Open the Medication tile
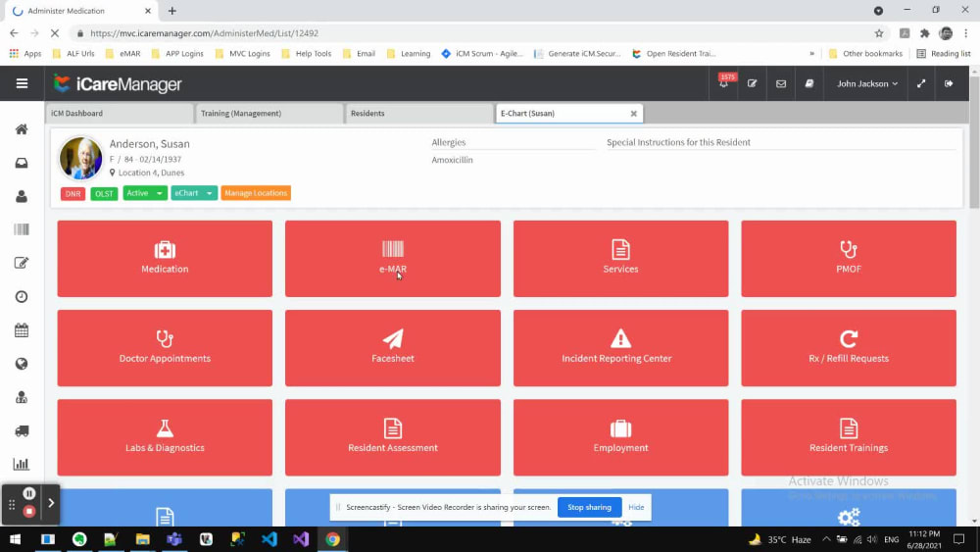Image resolution: width=980 pixels, height=552 pixels. point(165,258)
